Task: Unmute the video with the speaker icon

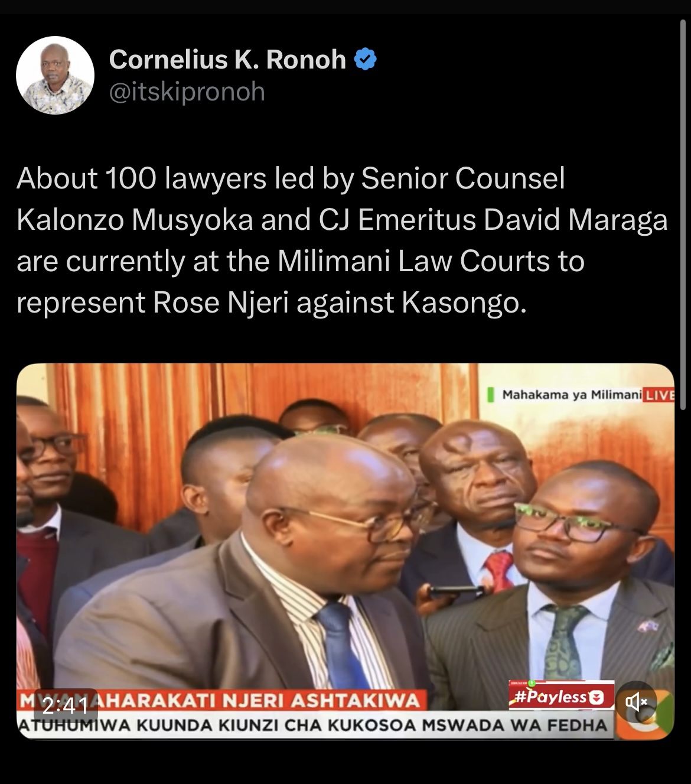Action: coord(637,701)
